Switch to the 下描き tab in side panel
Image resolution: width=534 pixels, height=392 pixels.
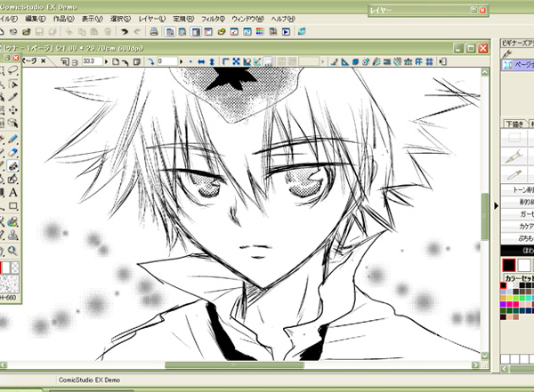coord(514,124)
